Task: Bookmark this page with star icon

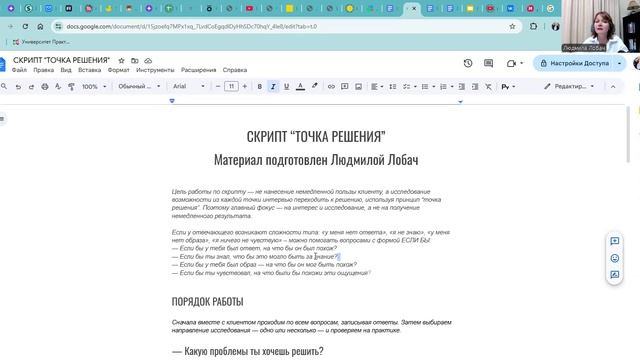Action: tap(512, 27)
